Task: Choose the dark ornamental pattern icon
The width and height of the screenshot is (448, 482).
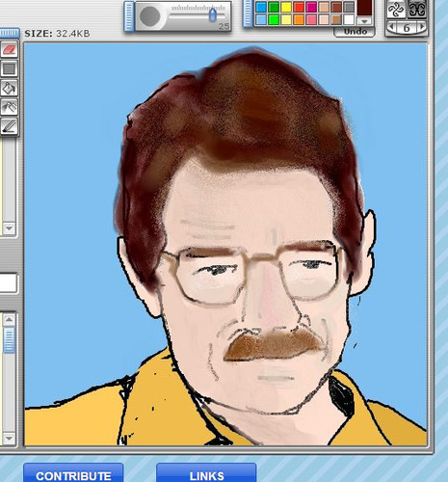Action: [x=417, y=10]
